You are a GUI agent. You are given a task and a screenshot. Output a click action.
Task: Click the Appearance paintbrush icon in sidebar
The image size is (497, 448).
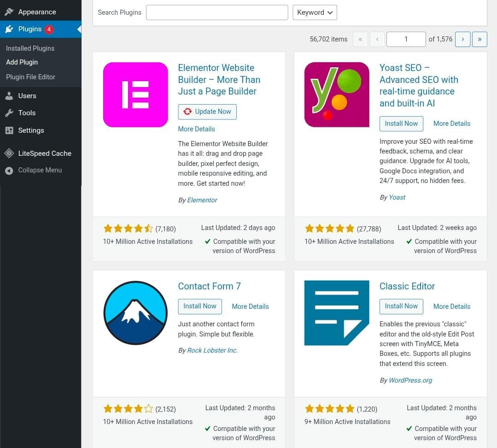click(x=9, y=12)
